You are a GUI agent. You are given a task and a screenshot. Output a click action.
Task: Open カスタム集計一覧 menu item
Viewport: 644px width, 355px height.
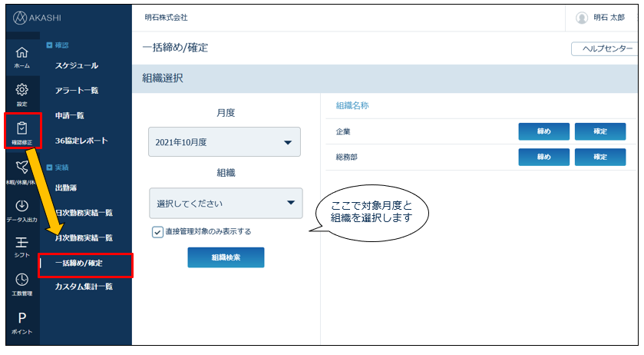tap(84, 287)
